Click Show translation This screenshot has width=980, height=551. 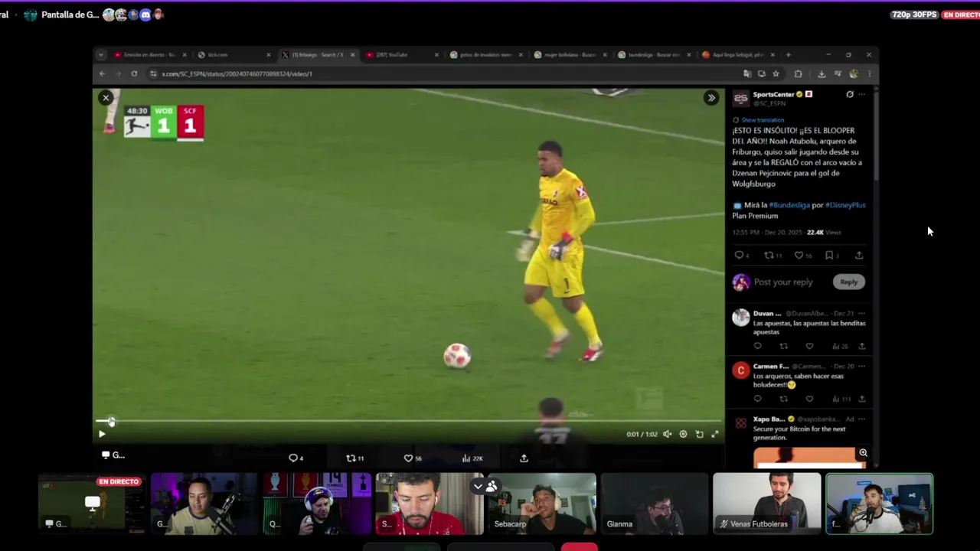(763, 120)
